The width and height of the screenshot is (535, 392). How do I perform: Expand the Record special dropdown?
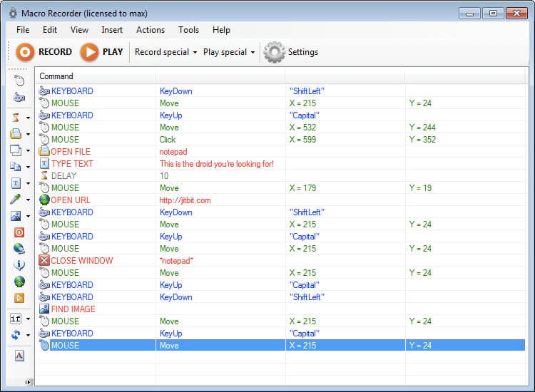[165, 52]
